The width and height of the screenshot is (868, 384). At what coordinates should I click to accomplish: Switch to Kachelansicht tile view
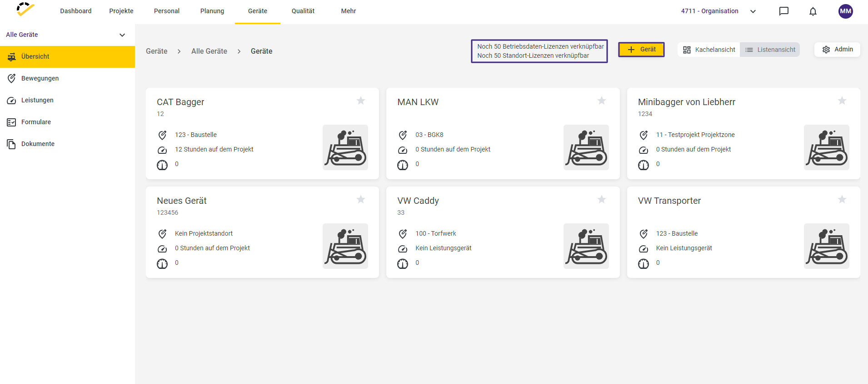(709, 50)
